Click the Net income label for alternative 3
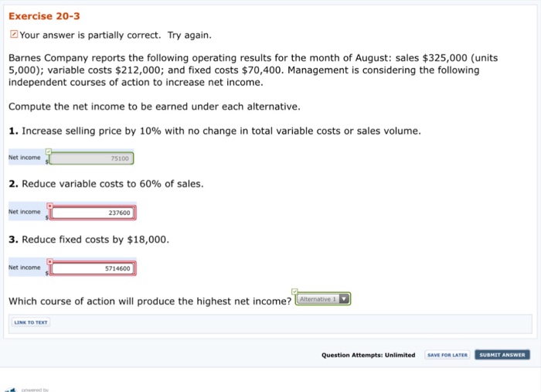The height and width of the screenshot is (392, 541). (x=24, y=268)
